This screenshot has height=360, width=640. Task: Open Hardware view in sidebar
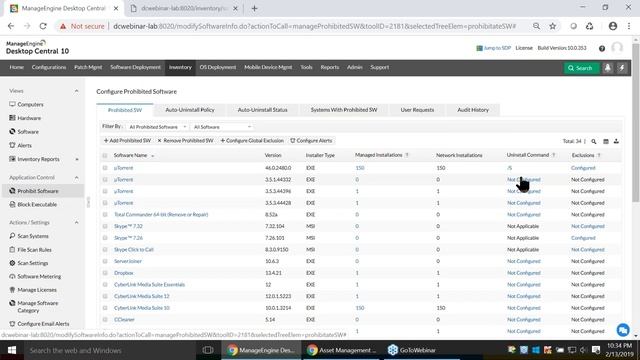coord(29,118)
